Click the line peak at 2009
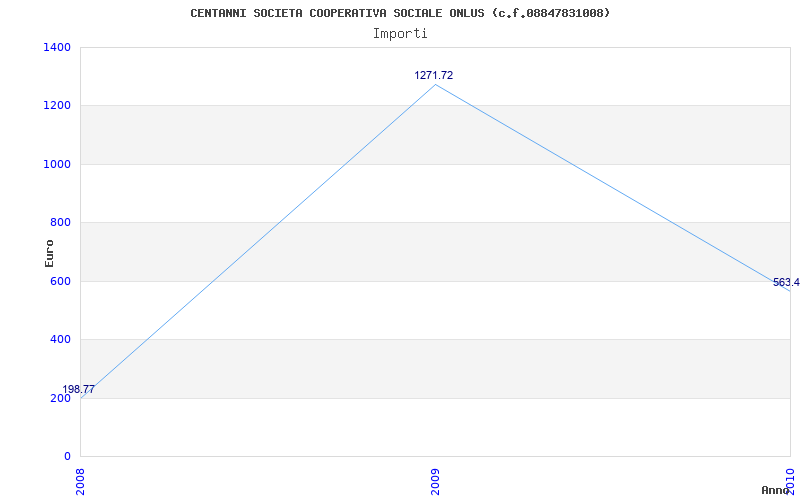 435,85
